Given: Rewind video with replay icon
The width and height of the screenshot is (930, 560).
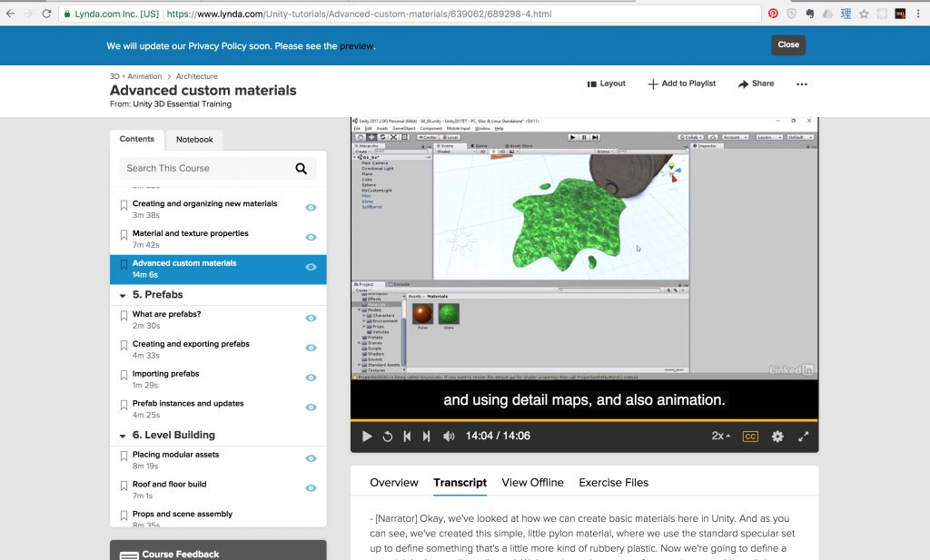Looking at the screenshot, I should pyautogui.click(x=388, y=437).
